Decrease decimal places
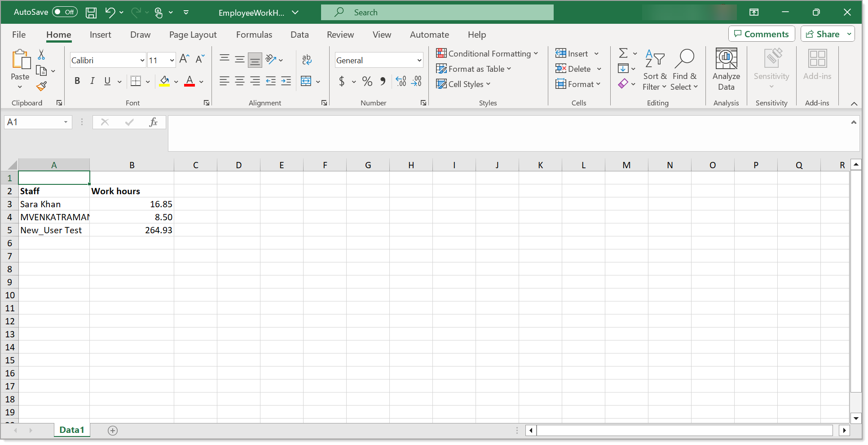Screen dimensions: 868x445 (416, 81)
